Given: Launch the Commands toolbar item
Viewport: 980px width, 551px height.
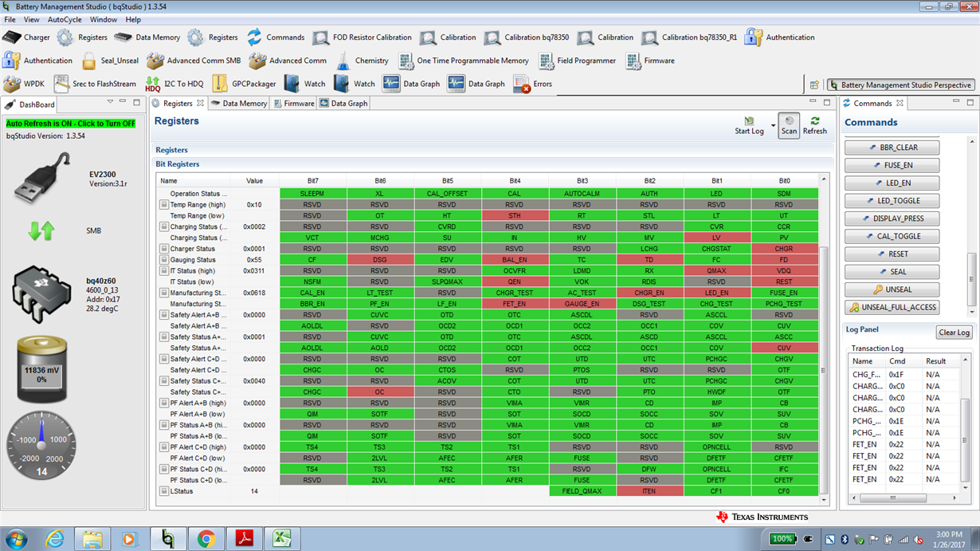Looking at the screenshot, I should tap(276, 37).
